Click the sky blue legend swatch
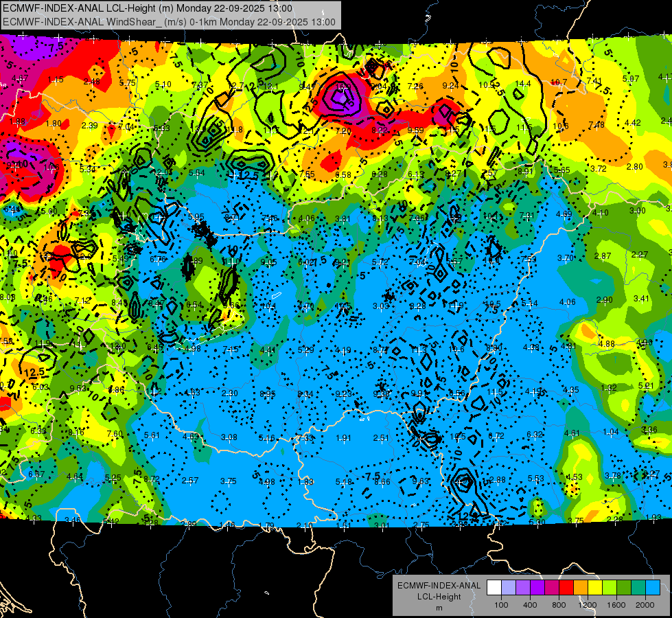Image resolution: width=672 pixels, height=618 pixels. [653, 588]
